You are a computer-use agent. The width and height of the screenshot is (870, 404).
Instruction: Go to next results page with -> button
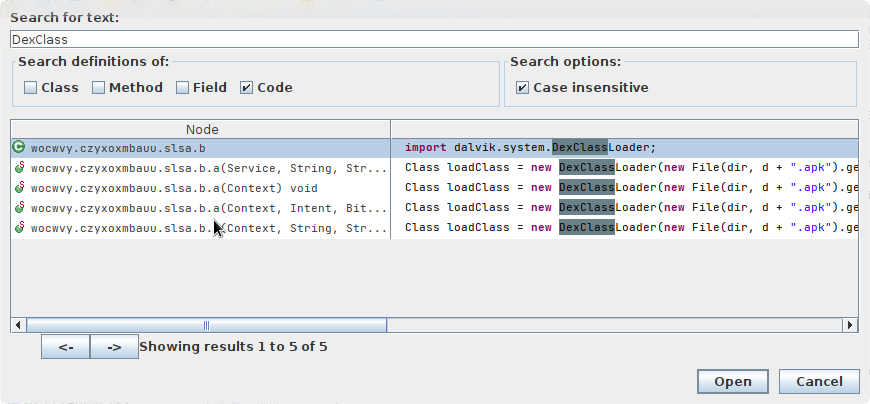tap(114, 347)
